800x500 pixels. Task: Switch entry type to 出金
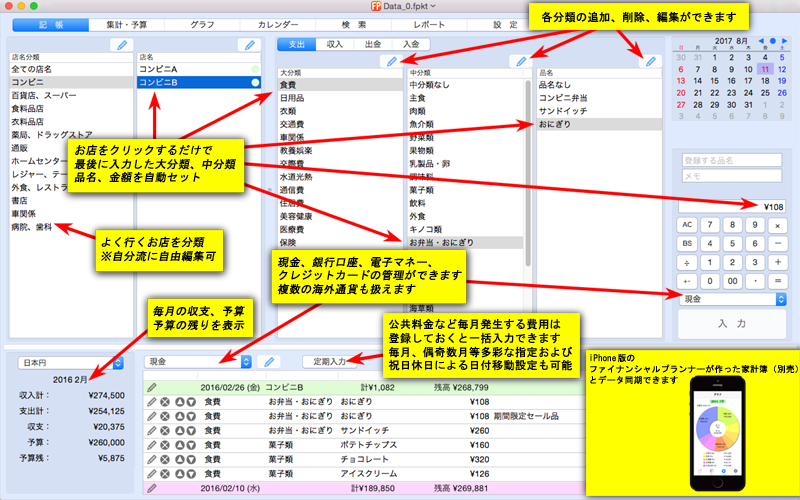(x=373, y=44)
